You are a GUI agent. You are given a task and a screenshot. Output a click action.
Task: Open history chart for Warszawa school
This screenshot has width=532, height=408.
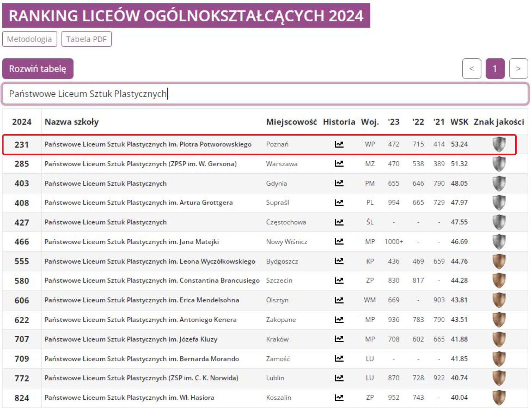[x=339, y=164]
